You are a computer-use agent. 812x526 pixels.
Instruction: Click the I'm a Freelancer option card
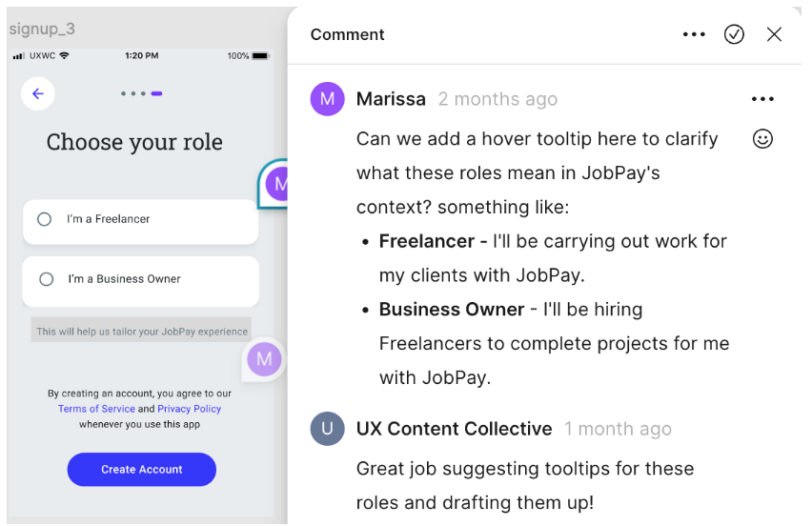(140, 222)
